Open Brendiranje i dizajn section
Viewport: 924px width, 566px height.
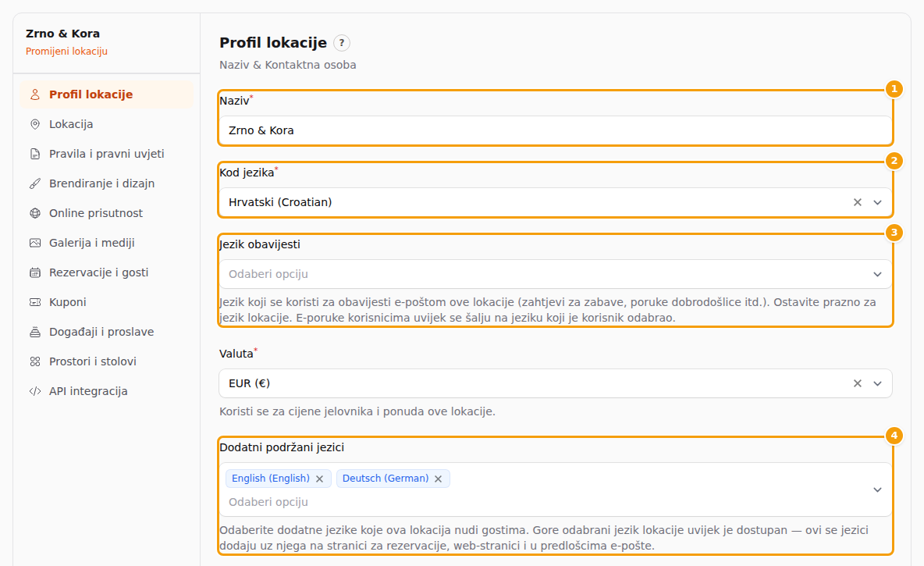point(107,183)
